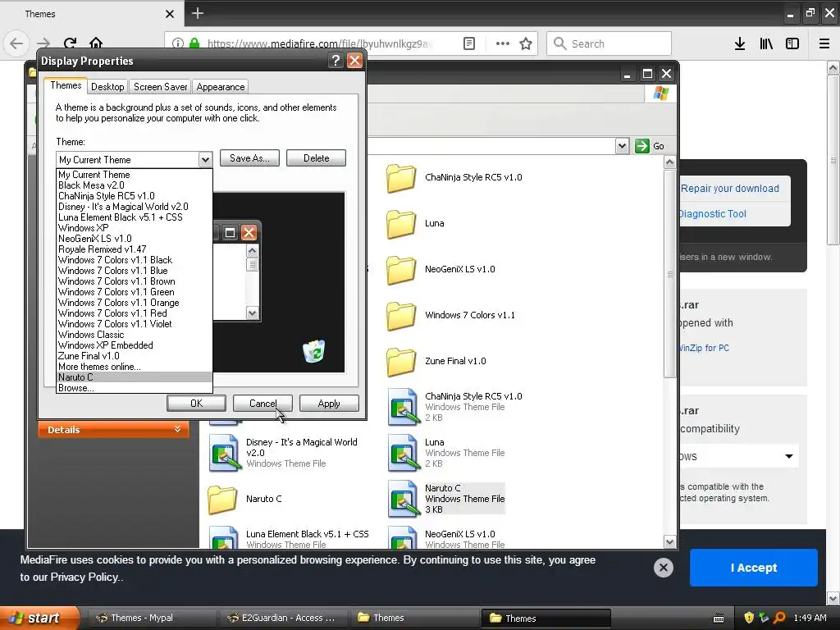Image resolution: width=840 pixels, height=630 pixels.
Task: Switch to the Desktop tab
Action: 107,87
